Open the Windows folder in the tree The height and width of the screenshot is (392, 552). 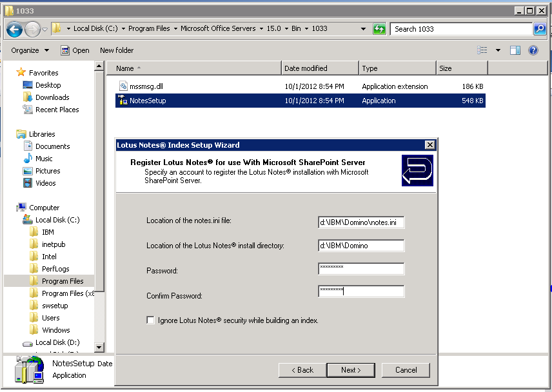point(55,330)
